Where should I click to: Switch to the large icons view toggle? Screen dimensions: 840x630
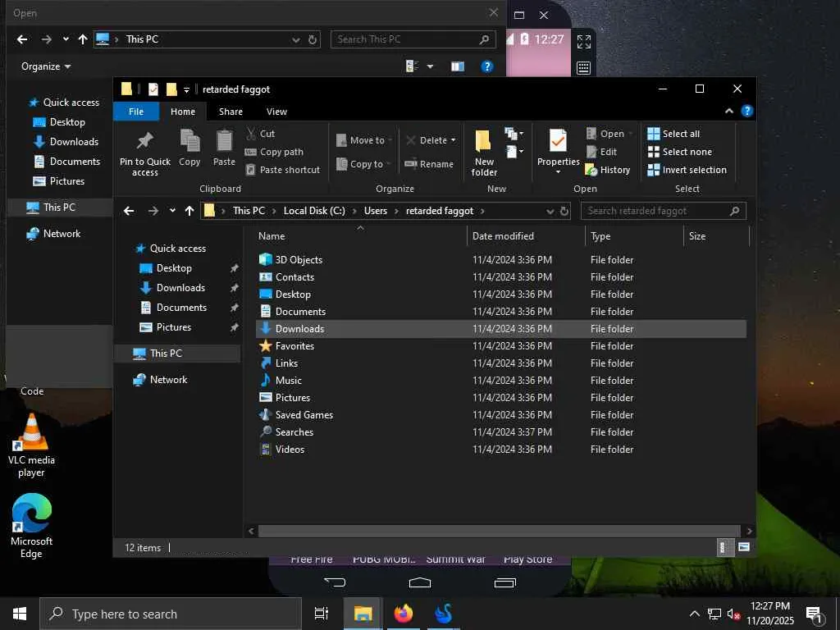tap(743, 547)
